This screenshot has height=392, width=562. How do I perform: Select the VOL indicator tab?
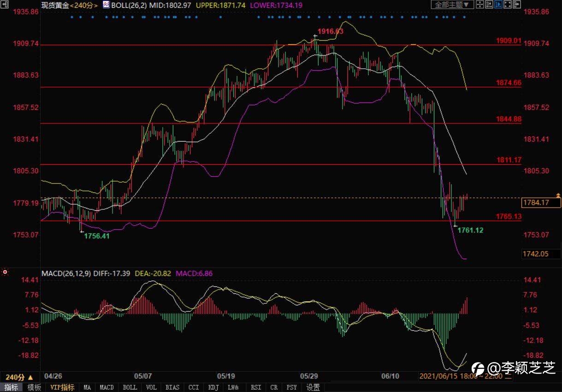pyautogui.click(x=151, y=388)
